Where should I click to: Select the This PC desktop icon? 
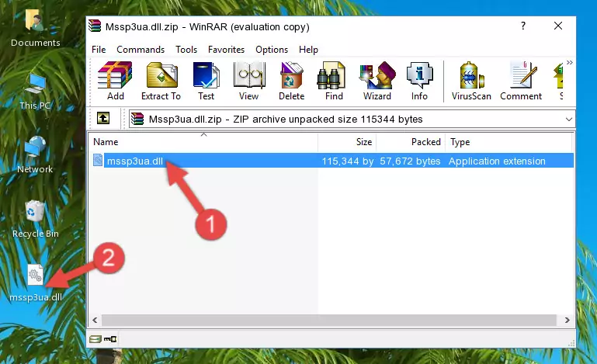pos(35,92)
